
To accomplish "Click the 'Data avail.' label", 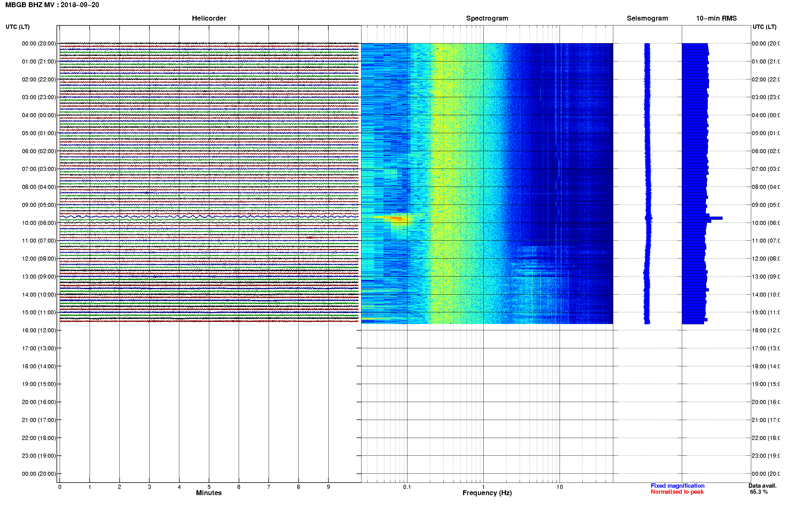I will 762,486.
